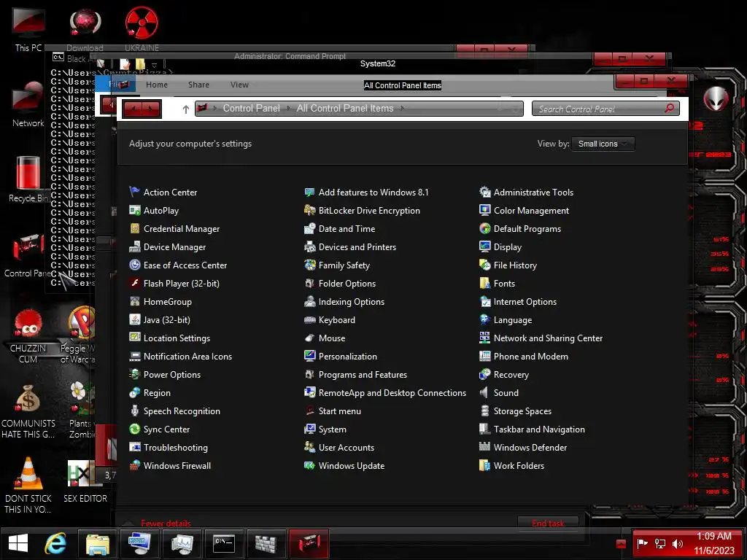Image resolution: width=747 pixels, height=560 pixels.
Task: Select the This PC desktop icon
Action: click(28, 29)
